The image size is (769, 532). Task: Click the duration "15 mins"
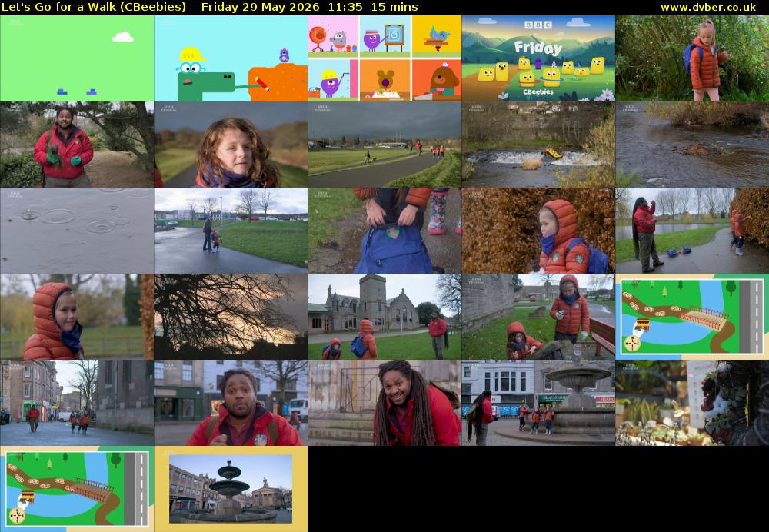pos(394,7)
